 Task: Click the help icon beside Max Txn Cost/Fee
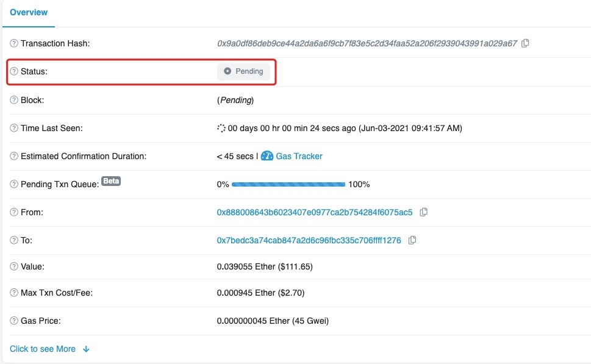click(14, 293)
